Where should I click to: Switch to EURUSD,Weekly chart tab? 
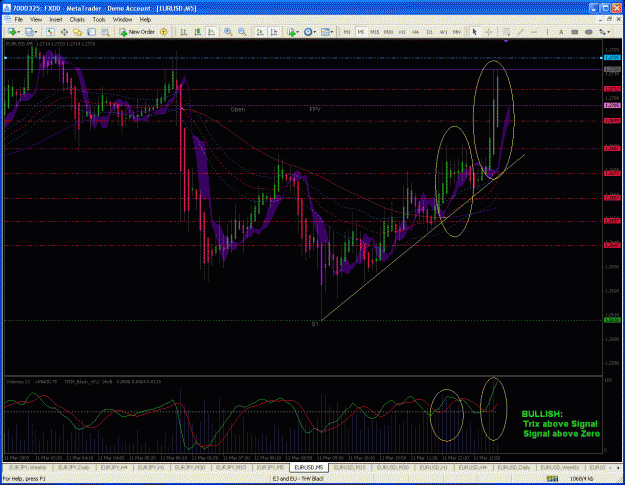pyautogui.click(x=560, y=467)
